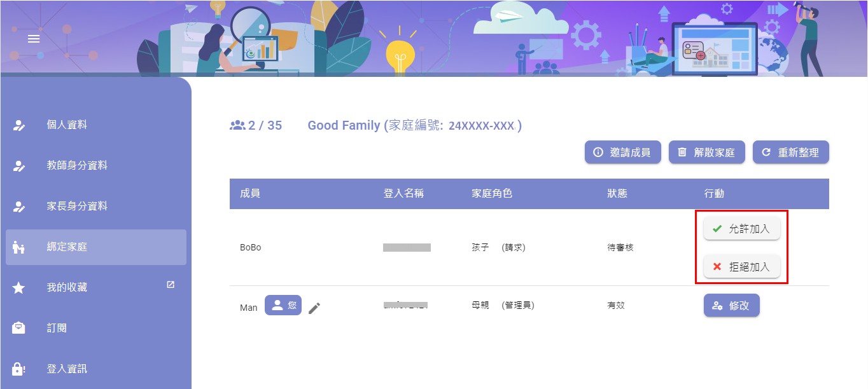Viewport: 868px width, 389px height.
Task: Approve BoBo with 允許加入
Action: (741, 229)
